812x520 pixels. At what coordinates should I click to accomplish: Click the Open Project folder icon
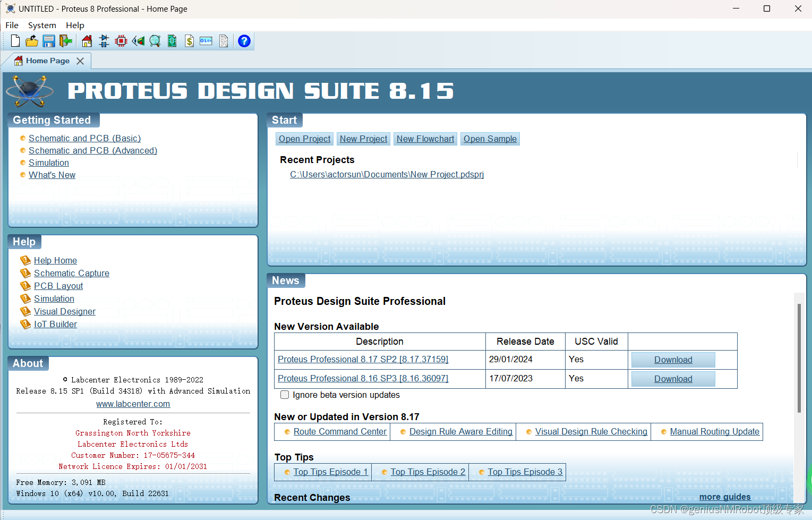[32, 41]
